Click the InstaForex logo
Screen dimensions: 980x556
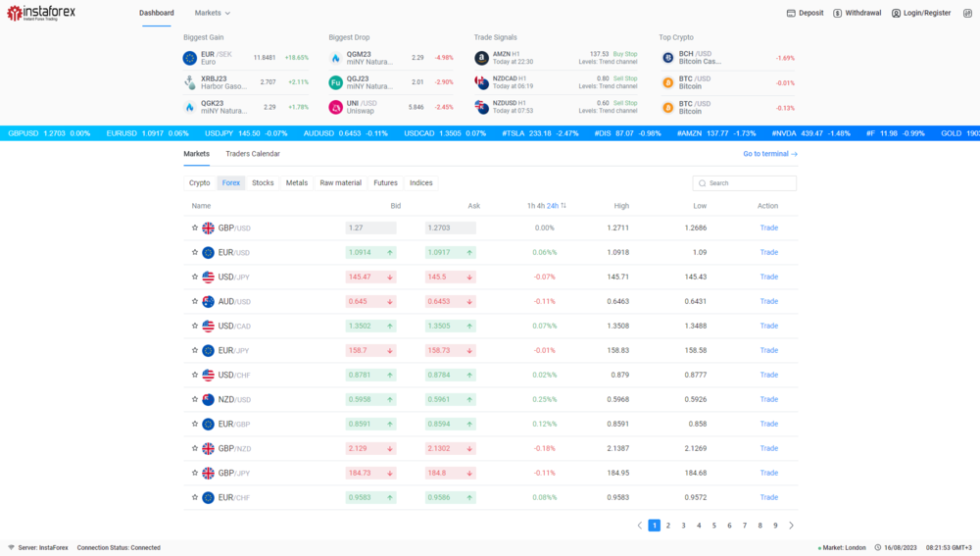coord(54,13)
